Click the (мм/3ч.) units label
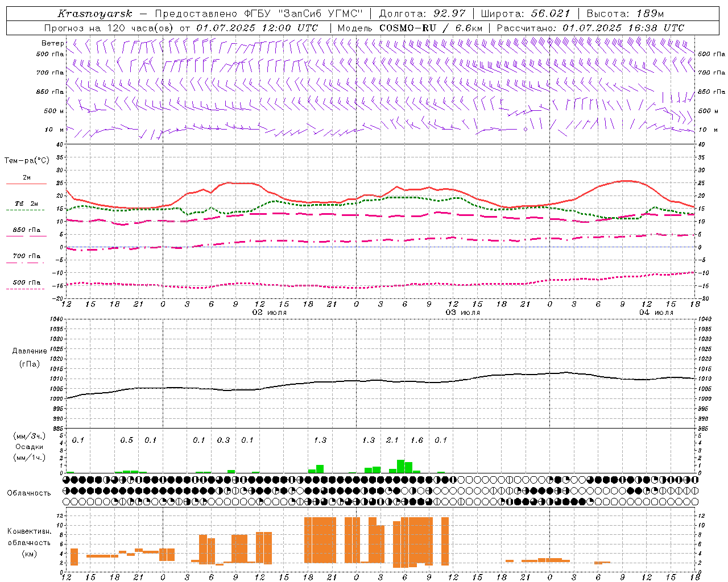728x582 pixels. coord(29,436)
